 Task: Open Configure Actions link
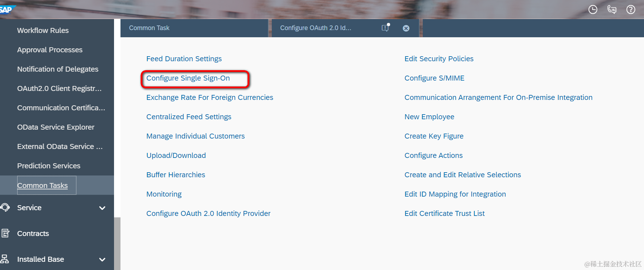[x=434, y=155]
